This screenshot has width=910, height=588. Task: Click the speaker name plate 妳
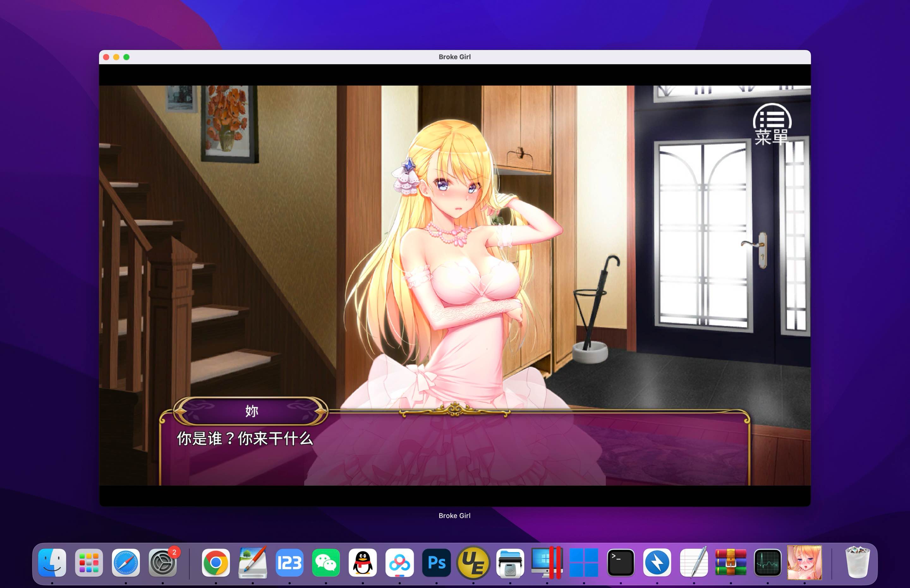pos(251,411)
